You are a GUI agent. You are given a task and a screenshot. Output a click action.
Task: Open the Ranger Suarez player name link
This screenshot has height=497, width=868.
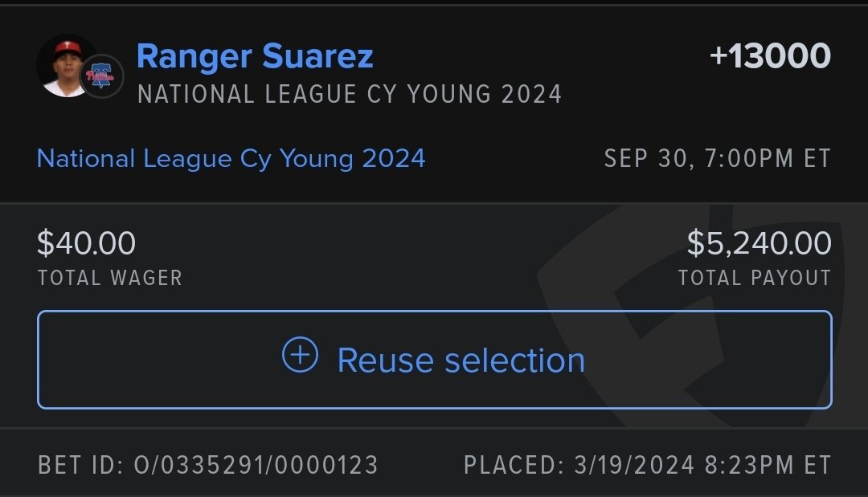[255, 56]
